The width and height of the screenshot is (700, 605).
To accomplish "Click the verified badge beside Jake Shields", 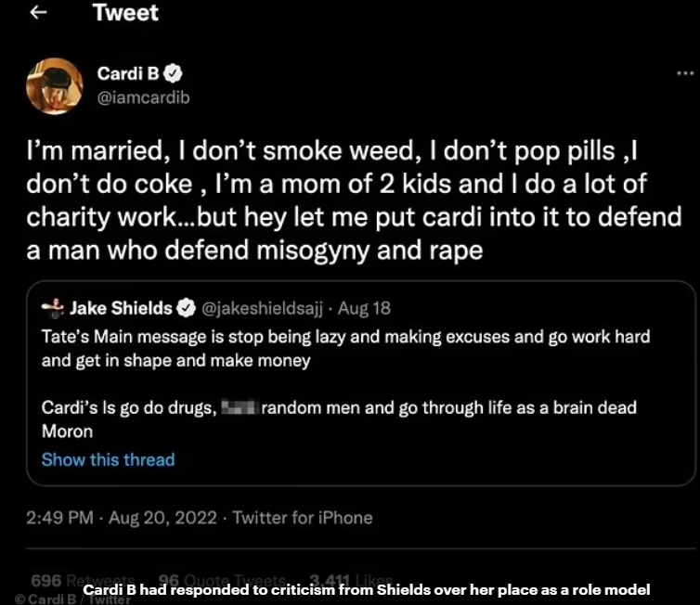I will tap(186, 308).
